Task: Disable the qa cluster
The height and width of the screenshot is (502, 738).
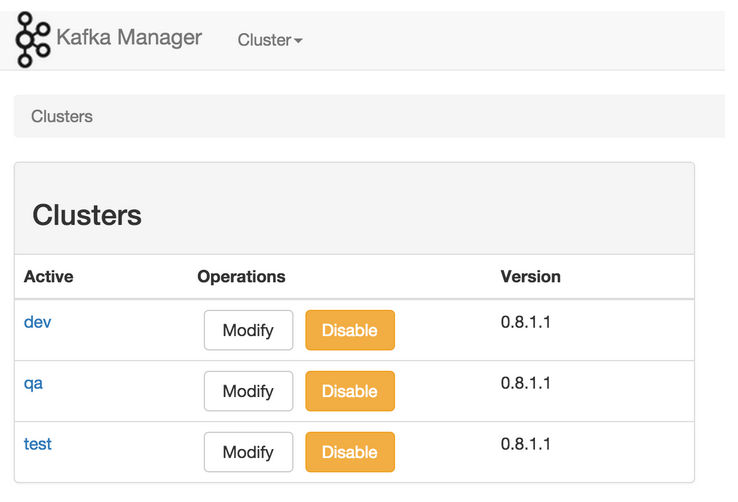Action: point(350,391)
